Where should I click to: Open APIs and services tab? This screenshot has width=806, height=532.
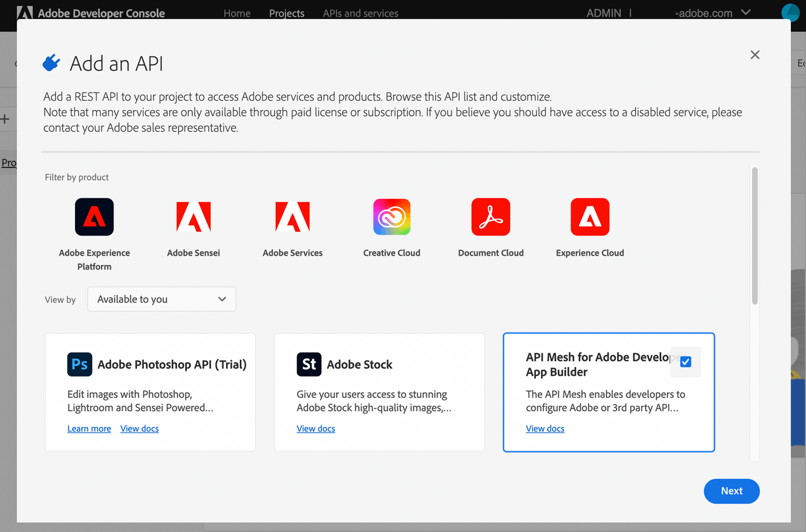point(361,13)
